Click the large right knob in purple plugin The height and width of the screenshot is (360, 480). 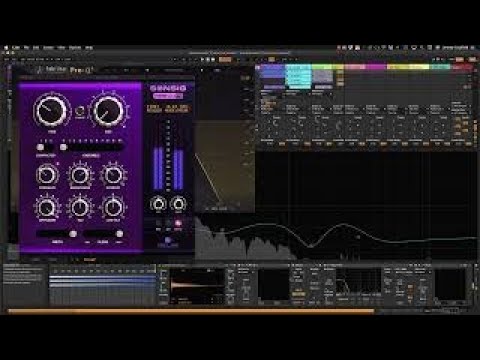pyautogui.click(x=109, y=110)
